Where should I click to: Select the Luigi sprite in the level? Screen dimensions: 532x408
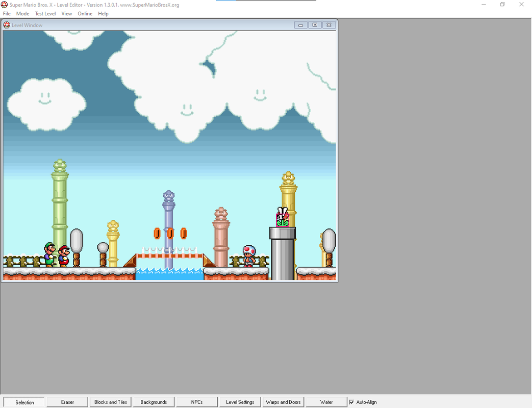[x=49, y=254]
